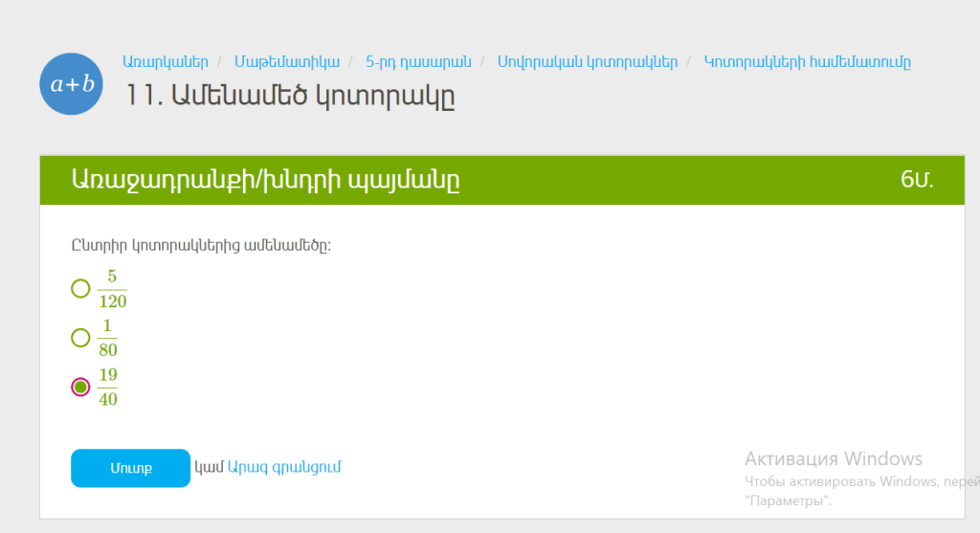980x533 pixels.
Task: Select the radio button for 5/120
Action: coord(80,288)
